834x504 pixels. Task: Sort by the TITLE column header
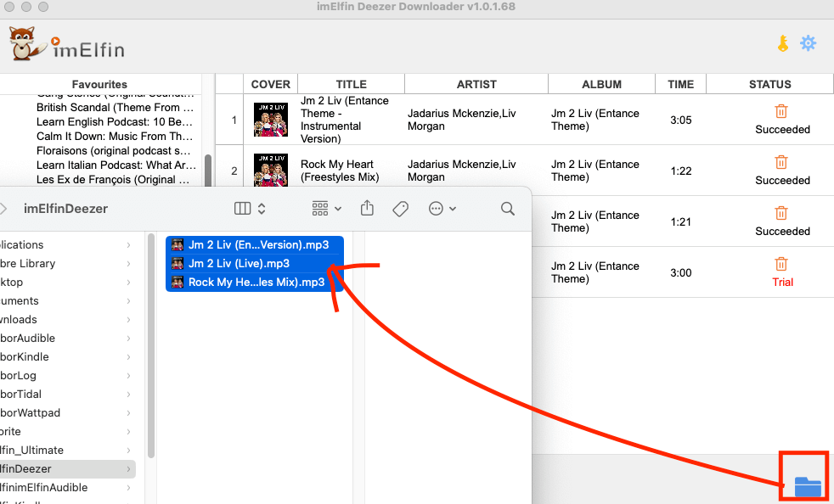coord(351,84)
